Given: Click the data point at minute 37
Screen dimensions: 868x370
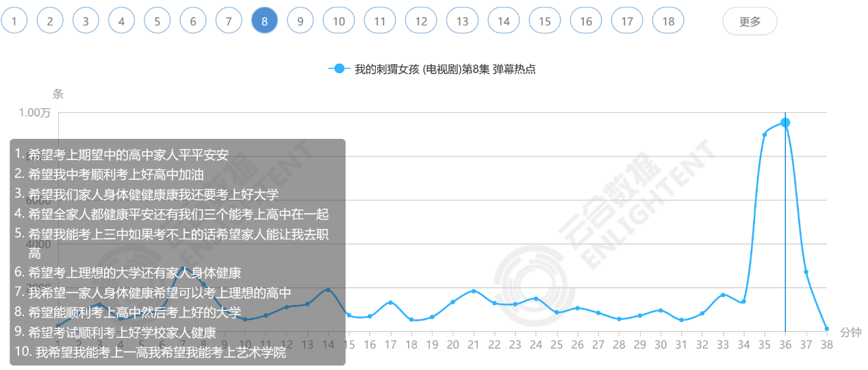Looking at the screenshot, I should (x=806, y=272).
